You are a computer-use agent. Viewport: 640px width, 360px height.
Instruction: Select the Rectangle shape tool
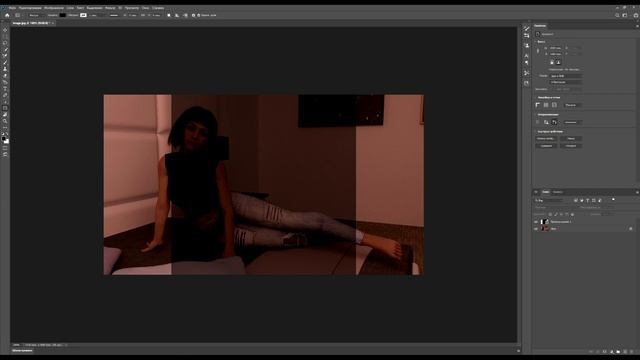(x=5, y=108)
